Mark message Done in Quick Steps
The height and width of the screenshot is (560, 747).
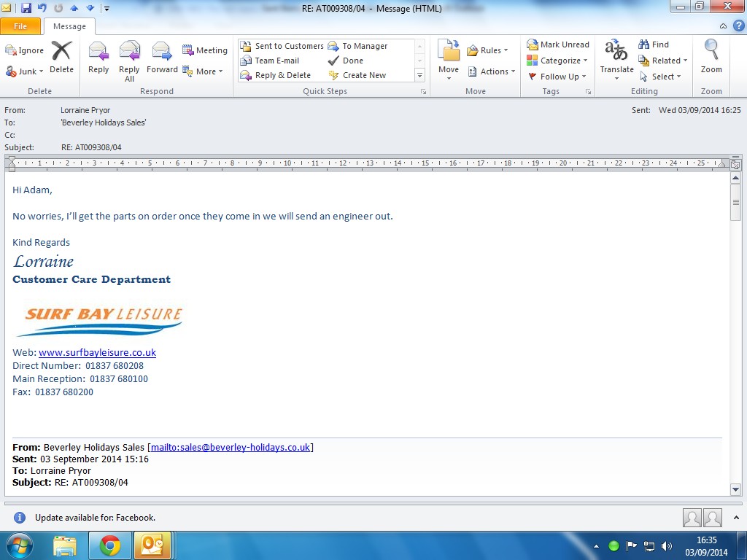pos(346,61)
